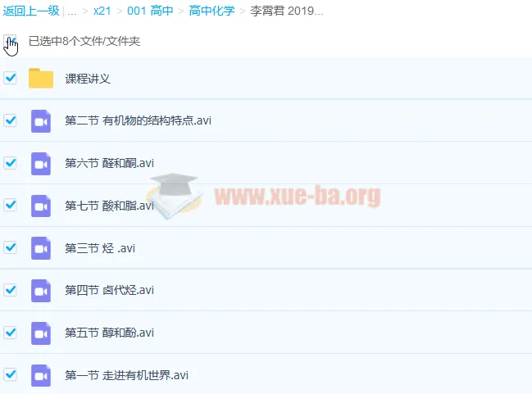
Task: Click video icon for 第七节 酸和脂.avi
Action: [x=41, y=206]
